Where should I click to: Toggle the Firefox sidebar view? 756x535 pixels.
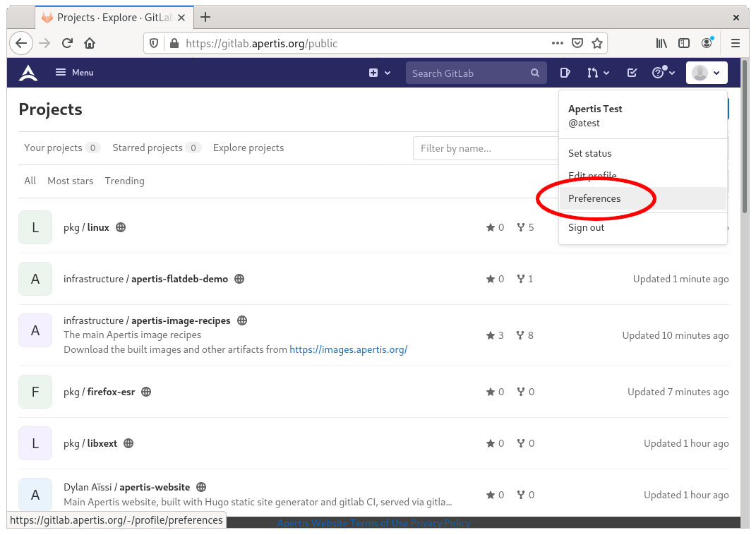pos(684,43)
